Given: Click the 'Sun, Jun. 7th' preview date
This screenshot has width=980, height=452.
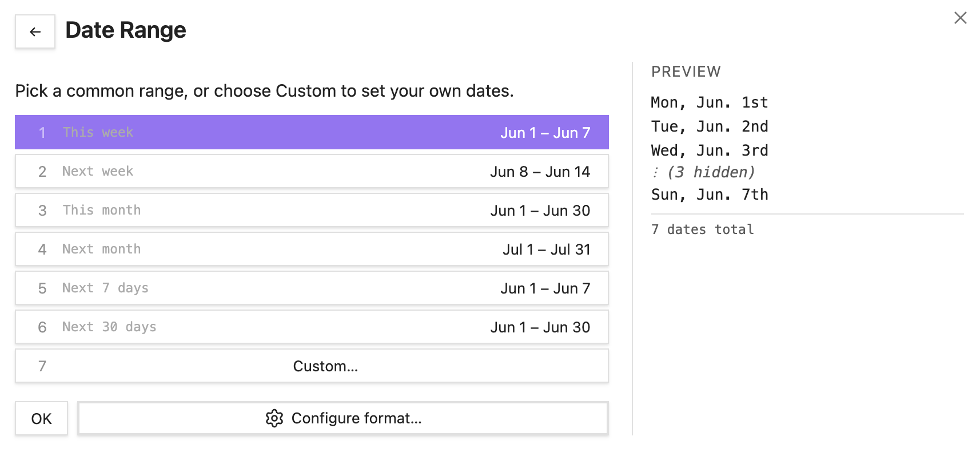Looking at the screenshot, I should point(709,195).
